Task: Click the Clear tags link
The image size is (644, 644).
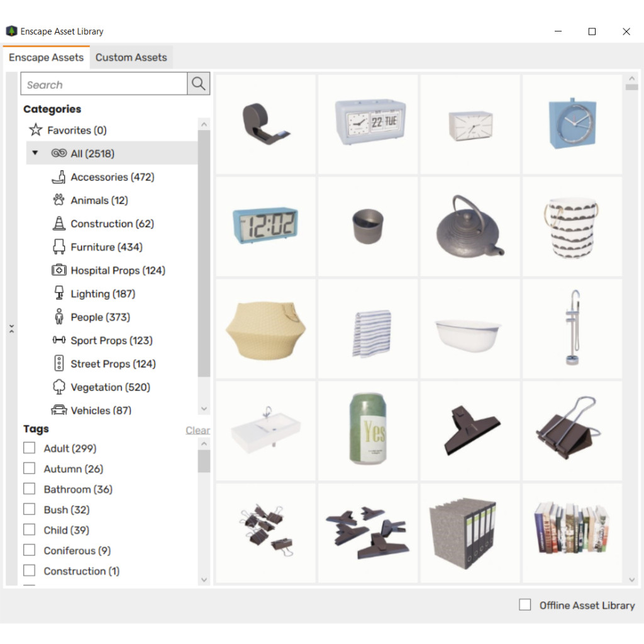Action: tap(197, 430)
